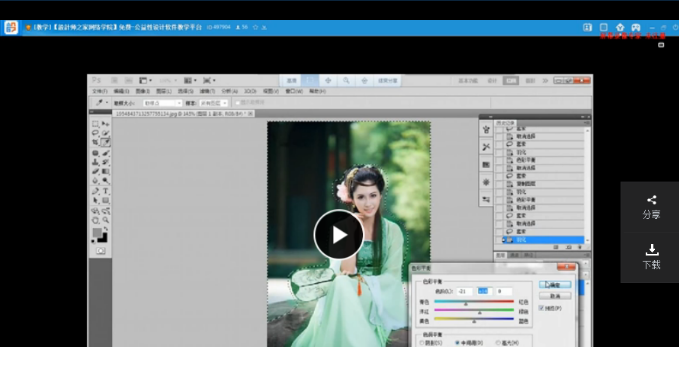Adjust the yellow-blue color balance slider
Screen dimensions: 679x370
tap(474, 322)
